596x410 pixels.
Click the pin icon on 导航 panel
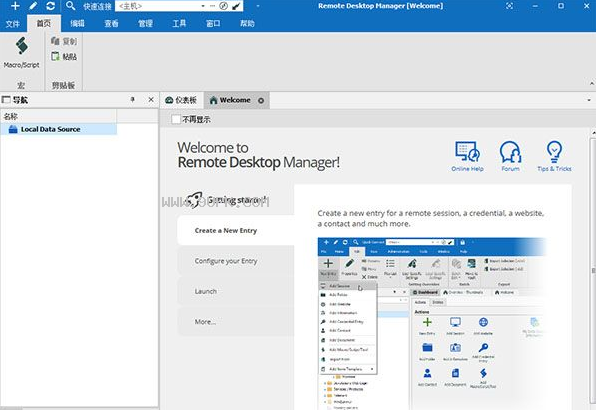(x=133, y=100)
